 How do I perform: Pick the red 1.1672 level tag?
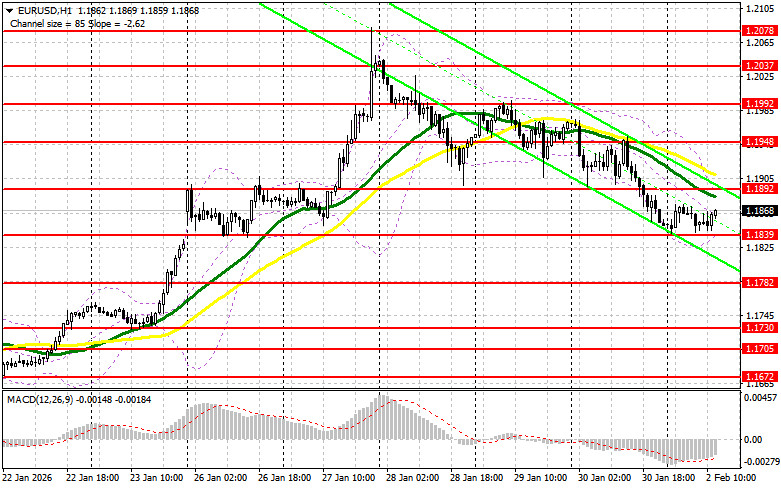[x=760, y=377]
